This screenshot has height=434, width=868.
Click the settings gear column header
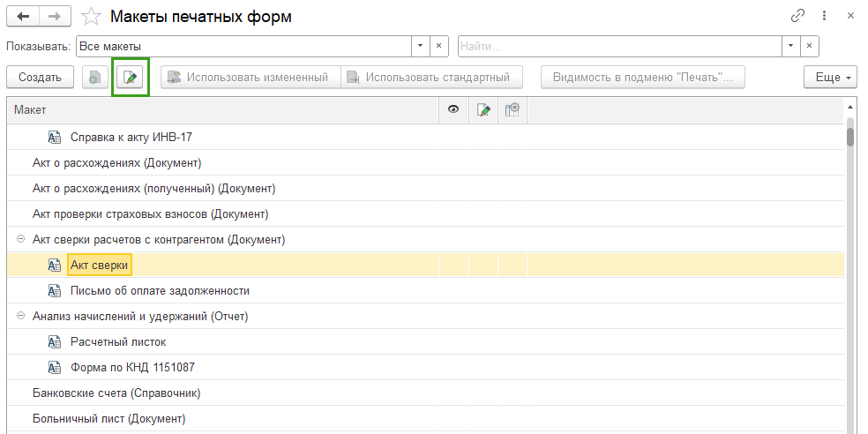(512, 110)
